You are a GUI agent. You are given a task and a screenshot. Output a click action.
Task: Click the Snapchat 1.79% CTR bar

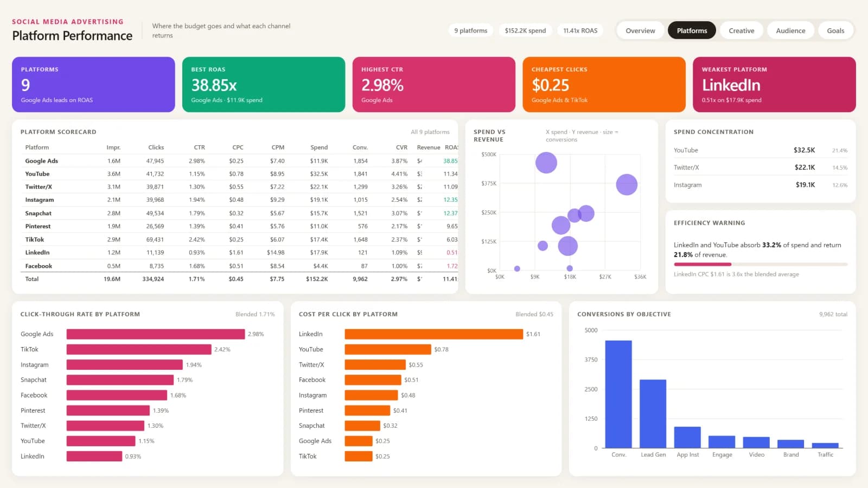tap(120, 380)
